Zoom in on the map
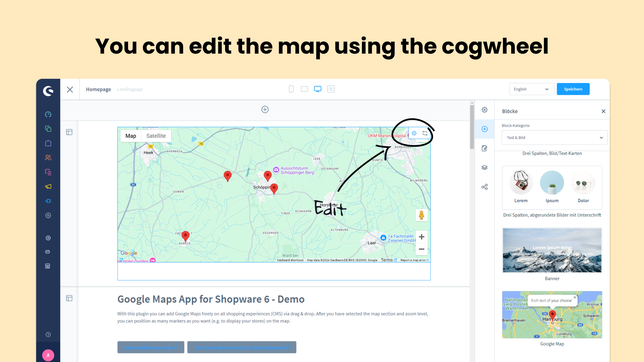The image size is (644, 362). pyautogui.click(x=422, y=237)
